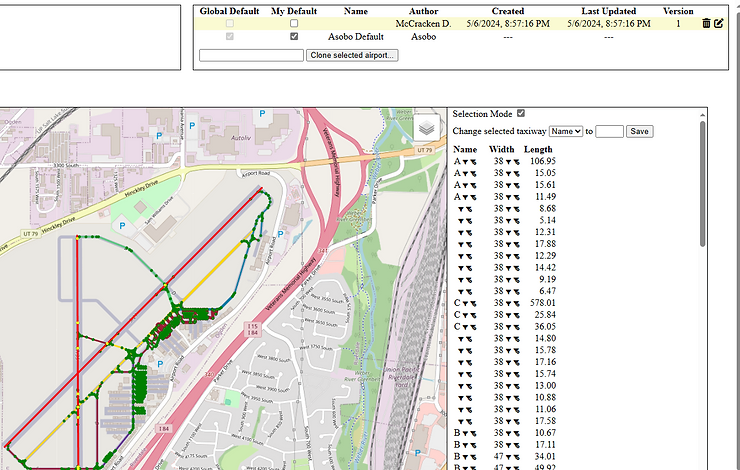Delete the McCracken D. airport version with trash icon

pos(706,23)
